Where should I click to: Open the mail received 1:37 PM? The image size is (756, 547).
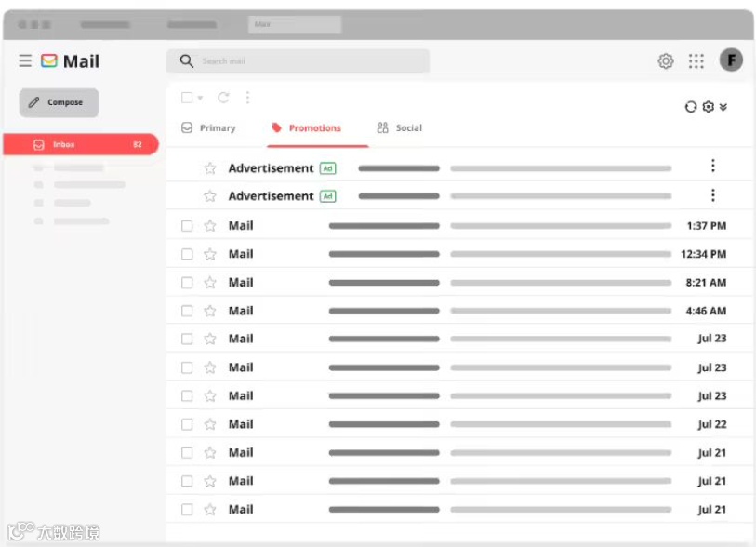(460, 226)
